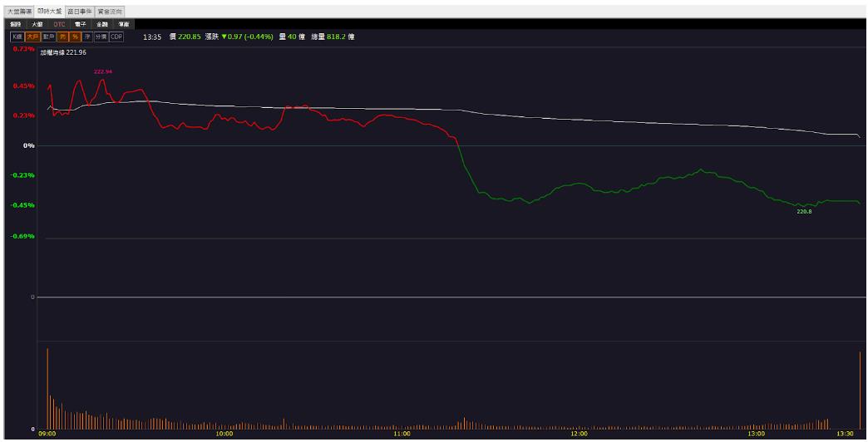868x442 pixels.
Task: Toggle the 大戶 indicator button
Action: click(x=32, y=37)
